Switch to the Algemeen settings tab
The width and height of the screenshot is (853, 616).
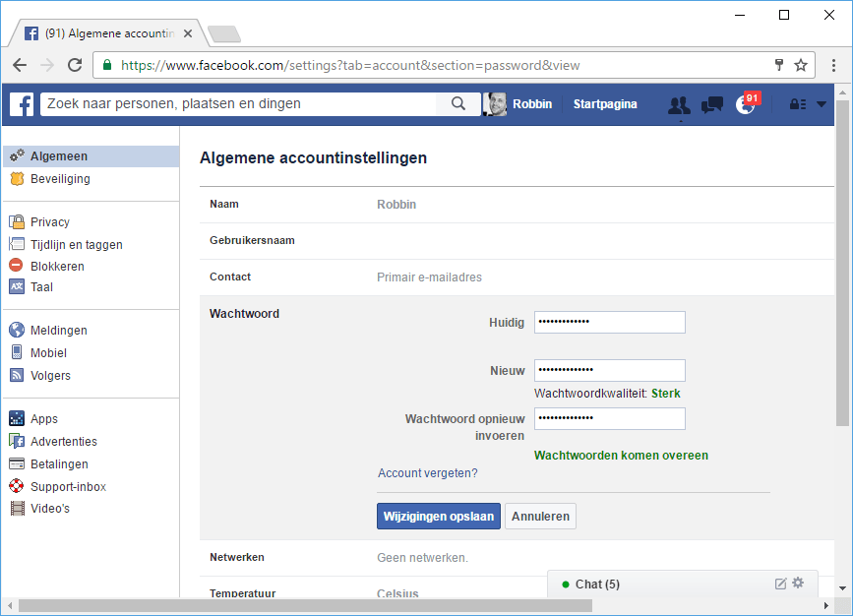point(59,154)
